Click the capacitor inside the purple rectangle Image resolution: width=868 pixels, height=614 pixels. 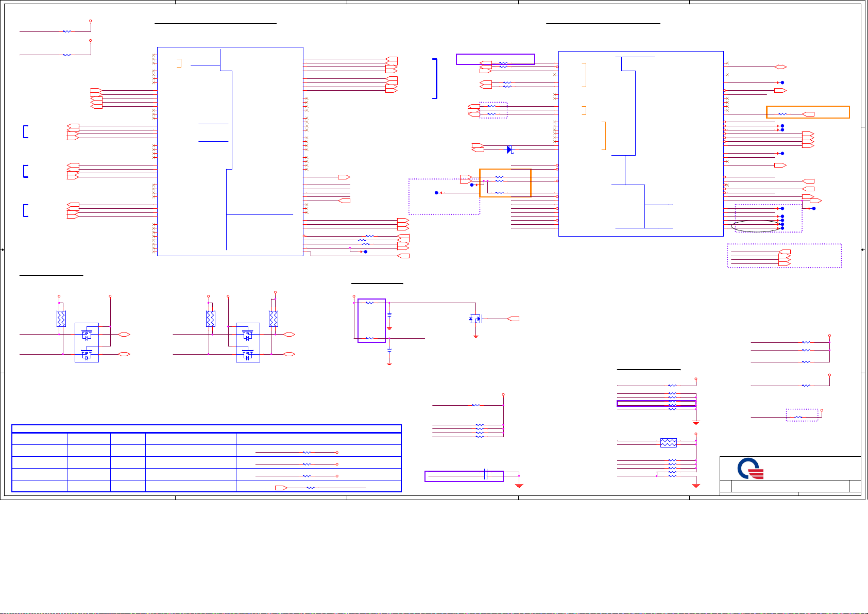pos(486,474)
